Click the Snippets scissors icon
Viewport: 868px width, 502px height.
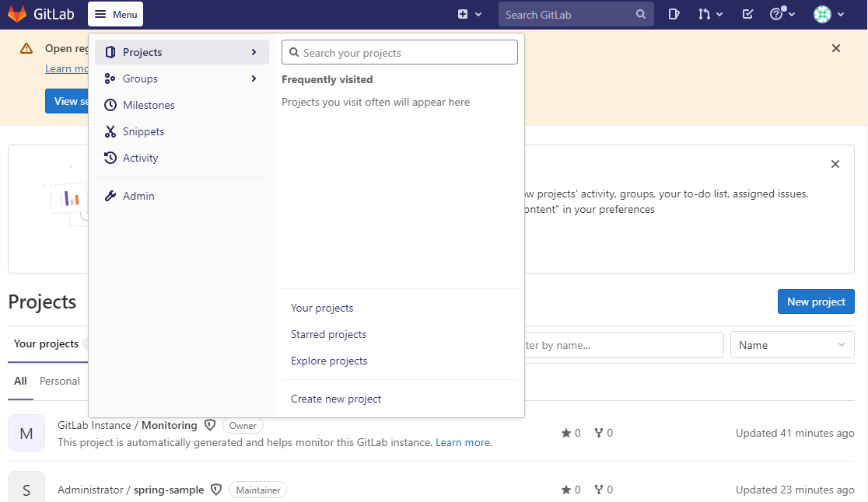coord(110,131)
